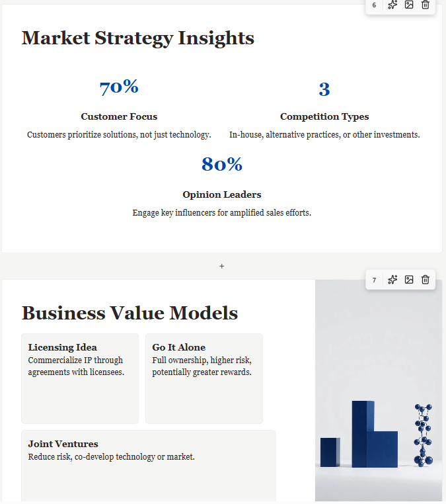Viewport: 446px width, 504px height.
Task: Select the 70% statistic text
Action: 119,87
